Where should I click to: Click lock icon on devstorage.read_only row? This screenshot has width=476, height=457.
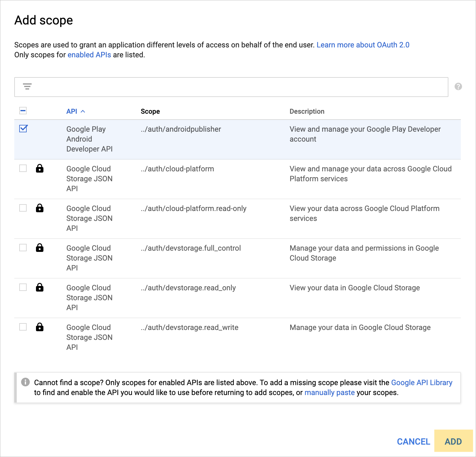[40, 288]
